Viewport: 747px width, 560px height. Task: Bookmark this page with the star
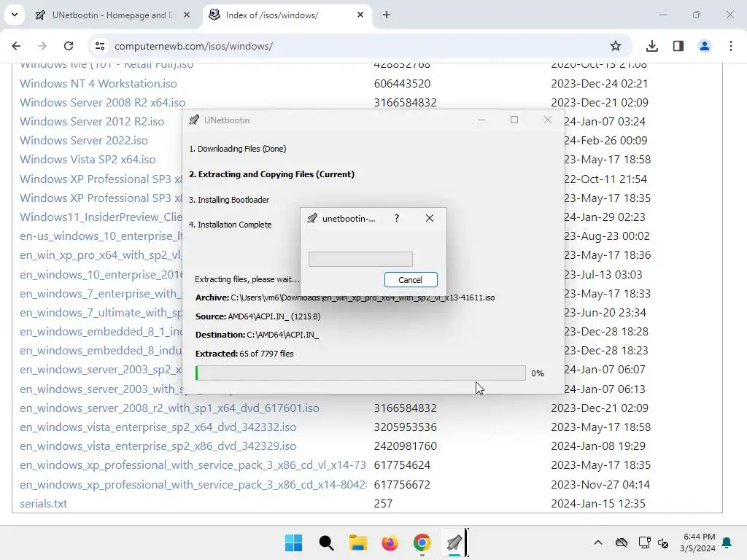(616, 46)
